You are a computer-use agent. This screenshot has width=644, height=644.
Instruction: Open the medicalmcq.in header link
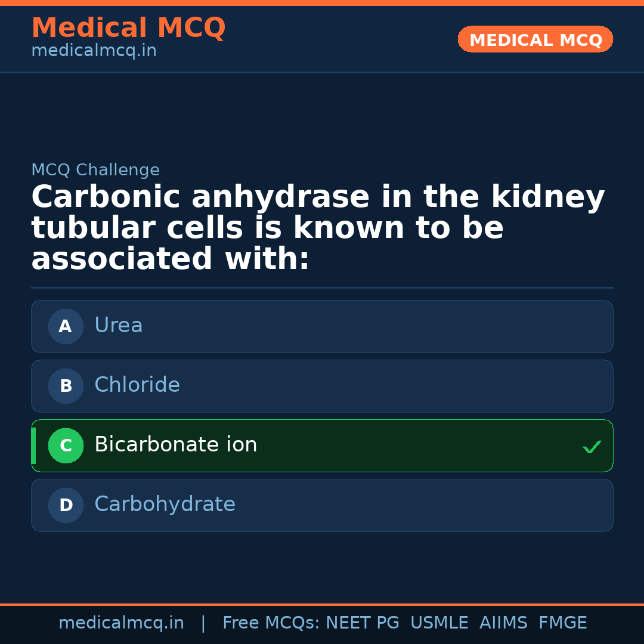[94, 51]
